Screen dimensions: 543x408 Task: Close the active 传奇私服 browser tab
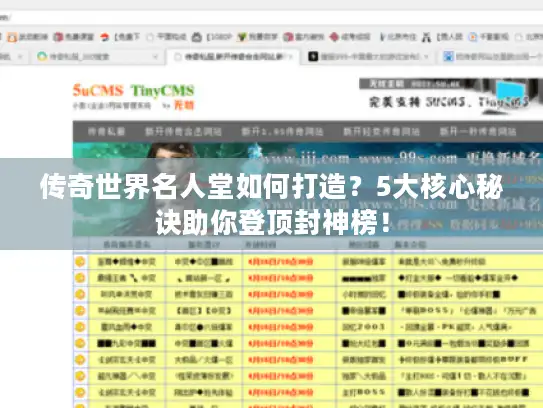click(x=291, y=56)
